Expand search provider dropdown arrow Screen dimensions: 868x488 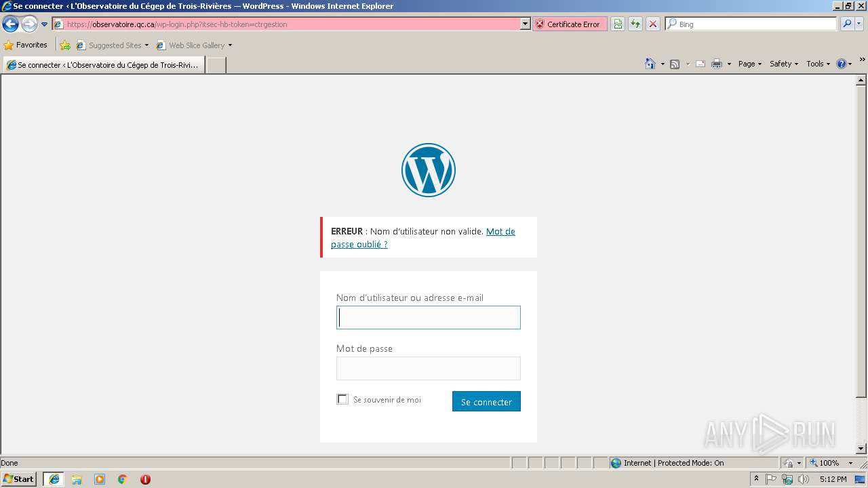pos(859,24)
